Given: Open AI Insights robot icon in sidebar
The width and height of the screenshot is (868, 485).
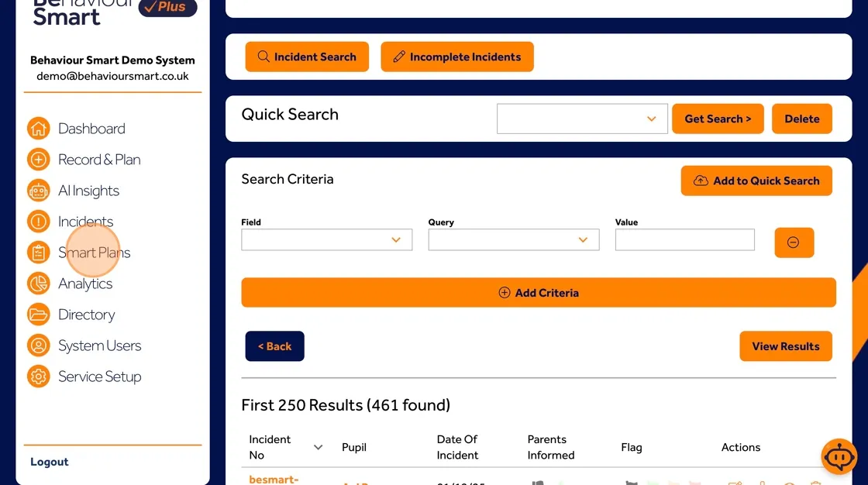Looking at the screenshot, I should tap(38, 191).
